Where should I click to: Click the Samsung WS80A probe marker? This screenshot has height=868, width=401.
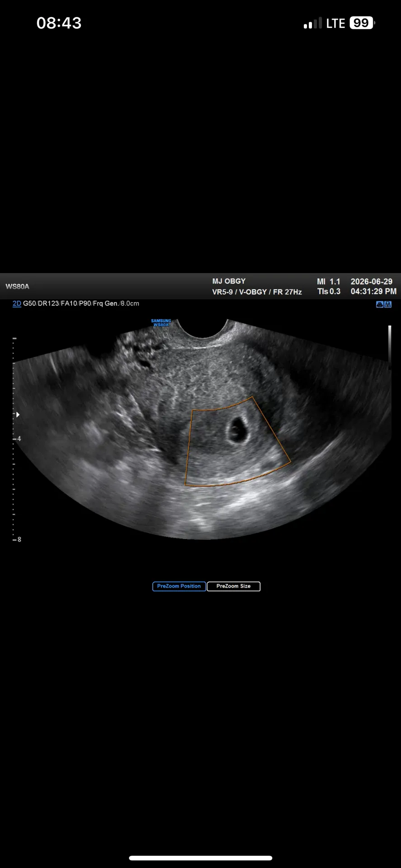click(161, 323)
